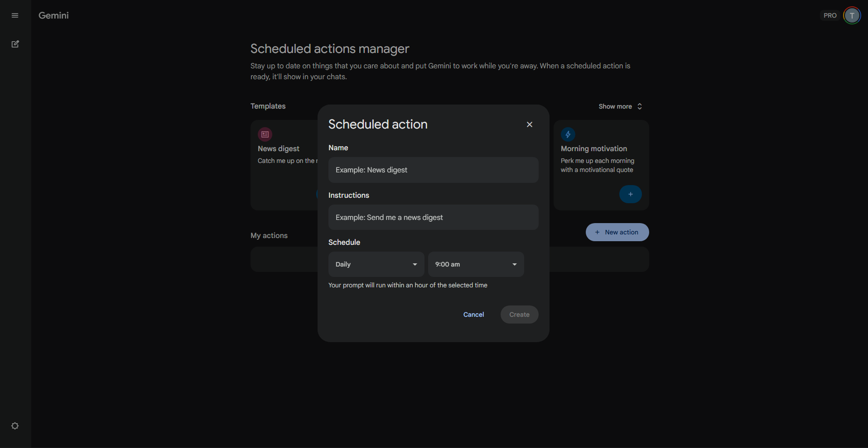Open the 9:00 am time dropdown
Screen dimensions: 868x448
(476, 264)
